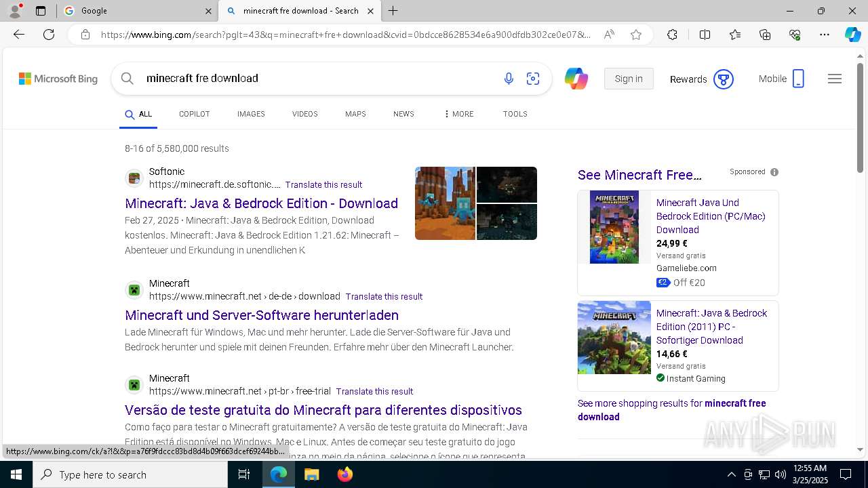Open Gameliebe Minecraft Java Und Bedrock ad
This screenshot has width=868, height=488.
coord(711,216)
